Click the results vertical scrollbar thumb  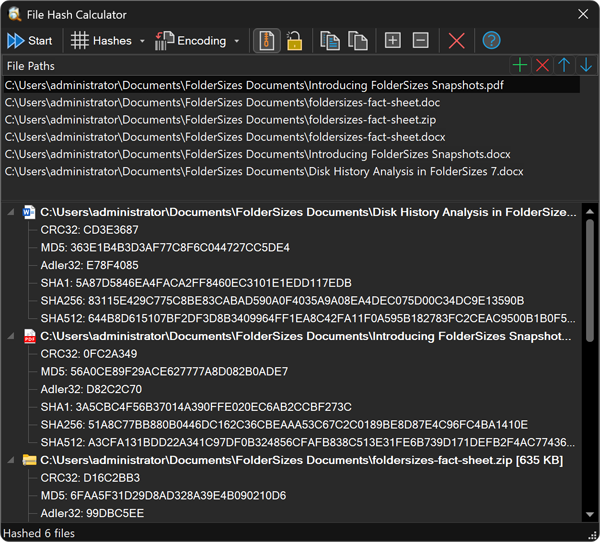[590, 281]
